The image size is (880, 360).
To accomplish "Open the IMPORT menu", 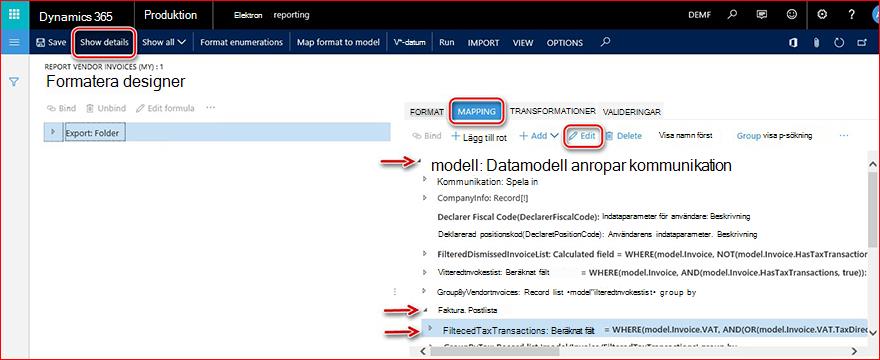I will tap(483, 43).
